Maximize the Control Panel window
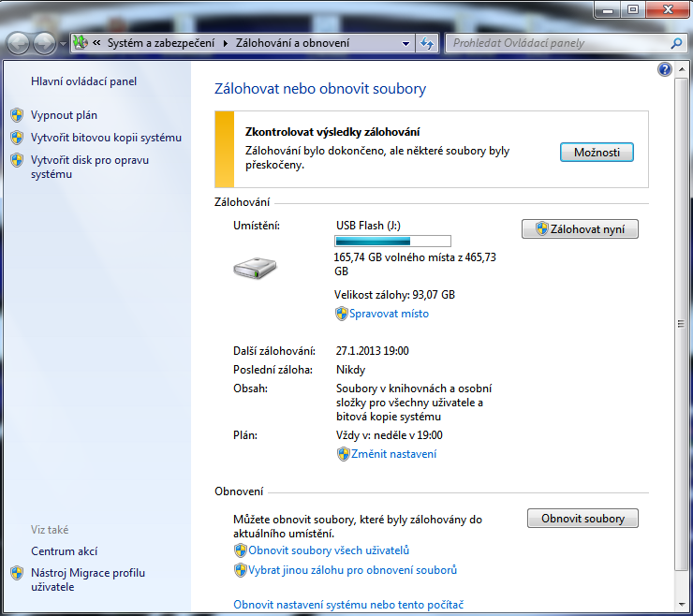 [x=632, y=9]
